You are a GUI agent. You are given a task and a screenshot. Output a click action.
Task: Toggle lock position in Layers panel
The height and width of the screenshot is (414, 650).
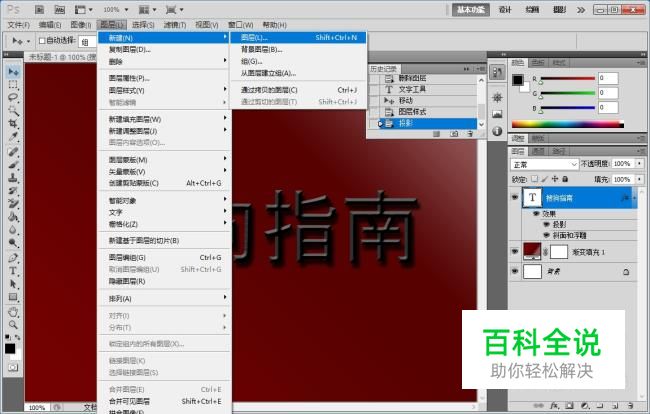tap(555, 179)
